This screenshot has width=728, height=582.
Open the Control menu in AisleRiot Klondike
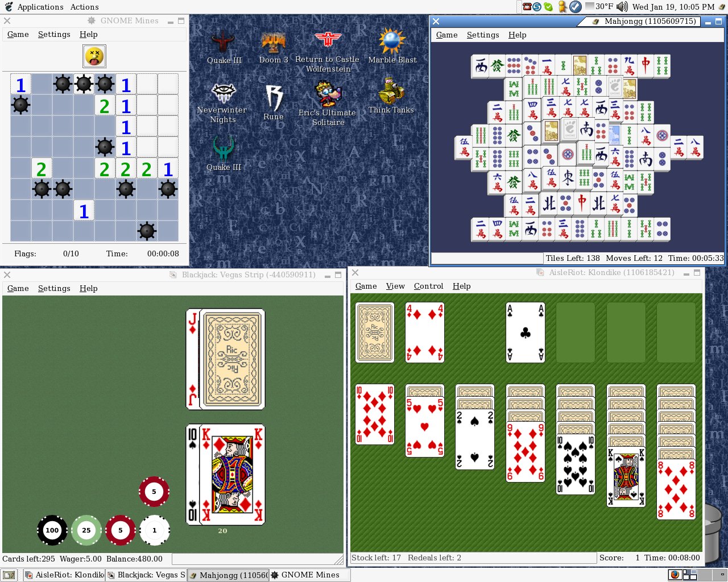[x=428, y=286]
